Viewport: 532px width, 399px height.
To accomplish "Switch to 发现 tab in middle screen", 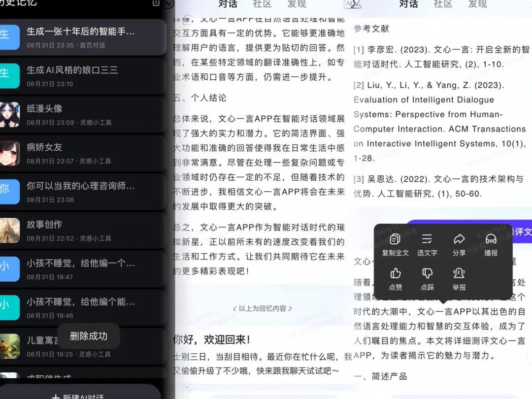I will click(297, 4).
